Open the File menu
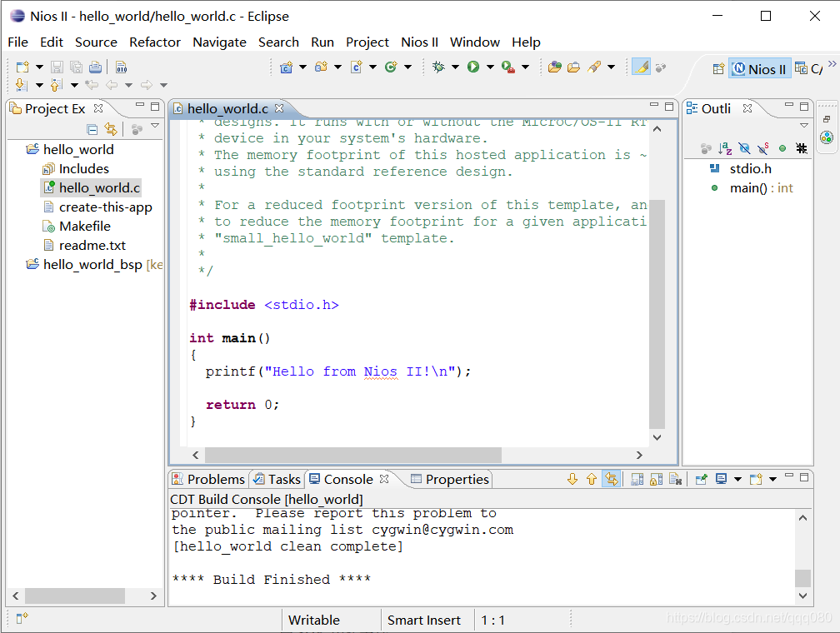The height and width of the screenshot is (633, 840). click(18, 42)
